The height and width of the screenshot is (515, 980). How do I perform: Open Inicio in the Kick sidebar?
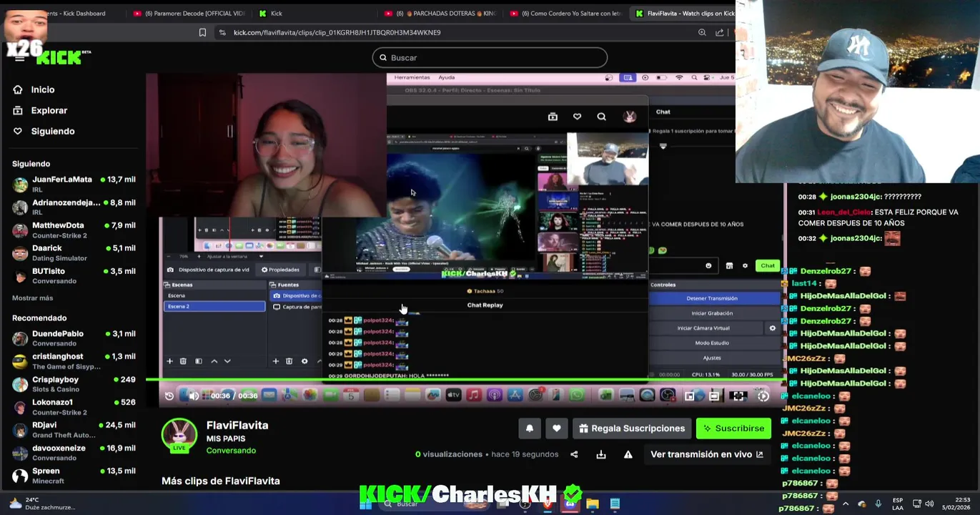34,89
